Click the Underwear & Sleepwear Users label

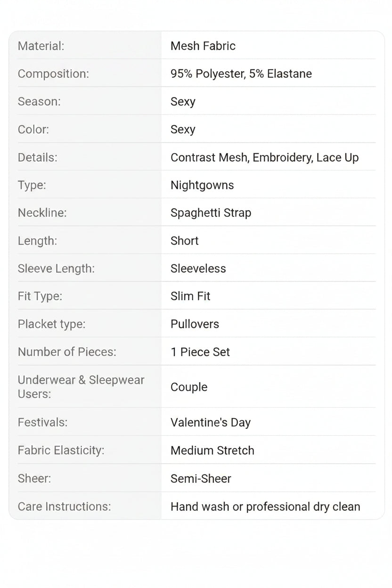tap(81, 387)
